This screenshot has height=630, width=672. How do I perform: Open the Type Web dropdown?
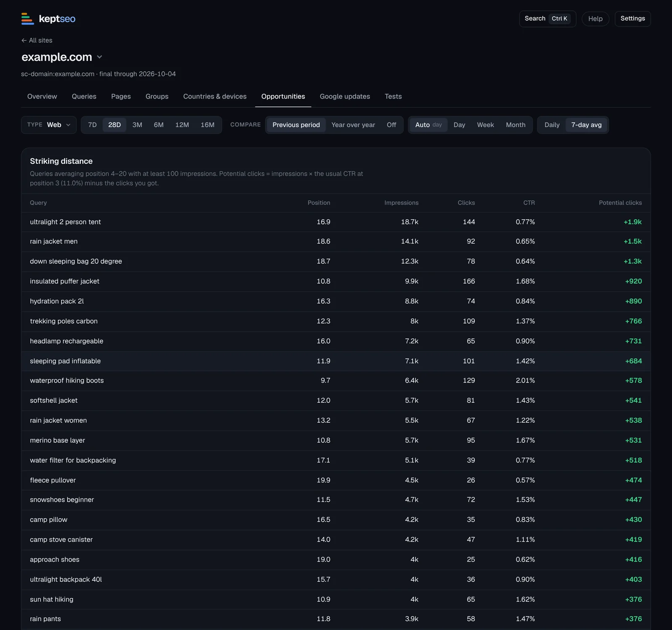point(49,125)
